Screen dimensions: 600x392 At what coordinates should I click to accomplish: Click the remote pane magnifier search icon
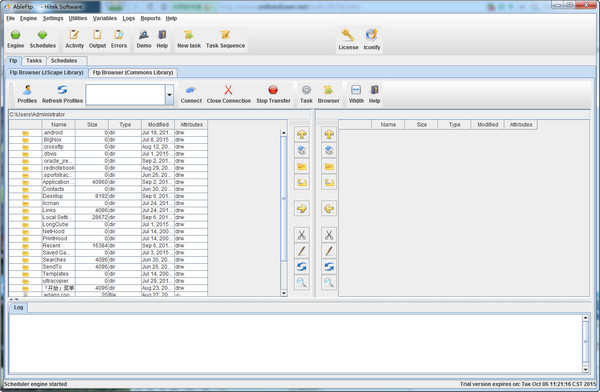(329, 283)
